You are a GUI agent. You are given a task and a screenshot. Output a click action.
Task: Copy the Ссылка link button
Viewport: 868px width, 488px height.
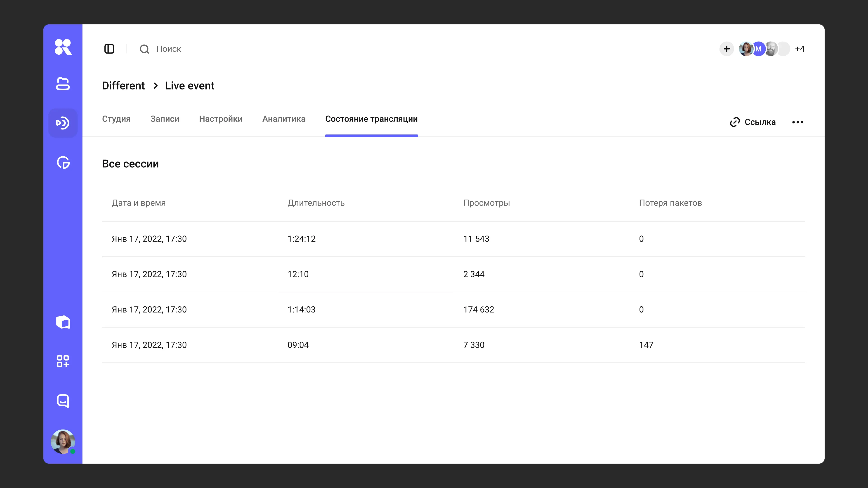[x=753, y=122]
